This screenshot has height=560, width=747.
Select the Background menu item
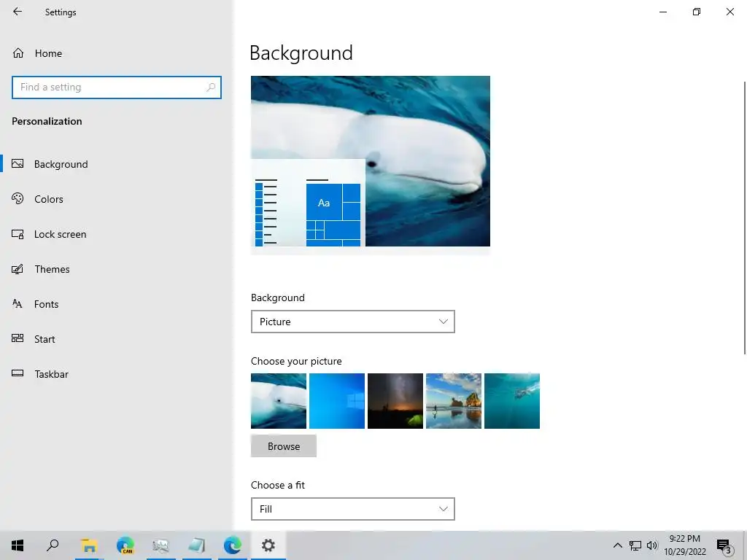(x=117, y=164)
